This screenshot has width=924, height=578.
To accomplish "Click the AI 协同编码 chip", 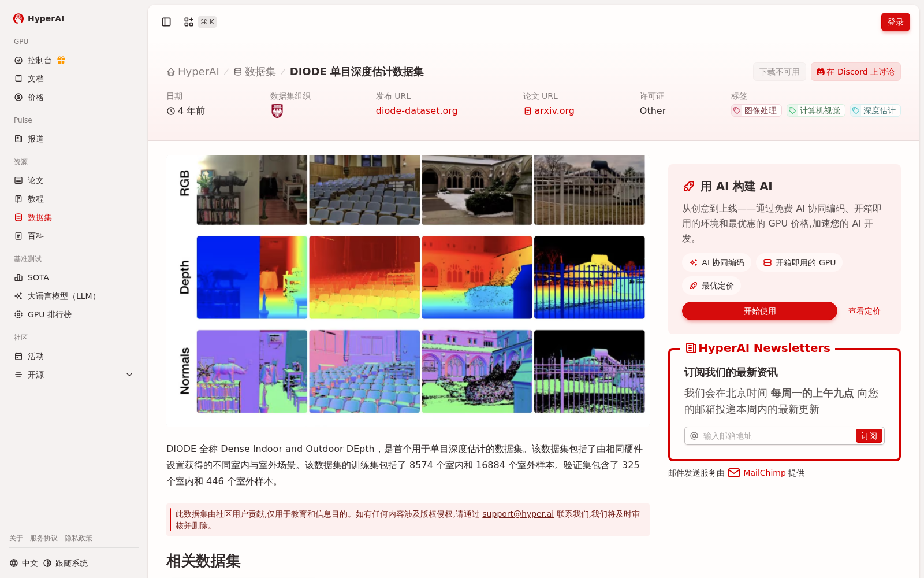I will [x=717, y=262].
